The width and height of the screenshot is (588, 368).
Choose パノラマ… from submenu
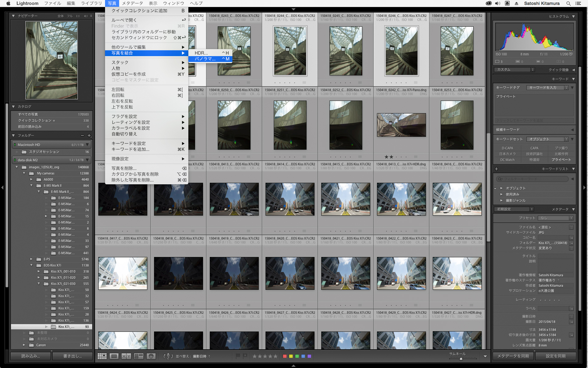tap(210, 59)
